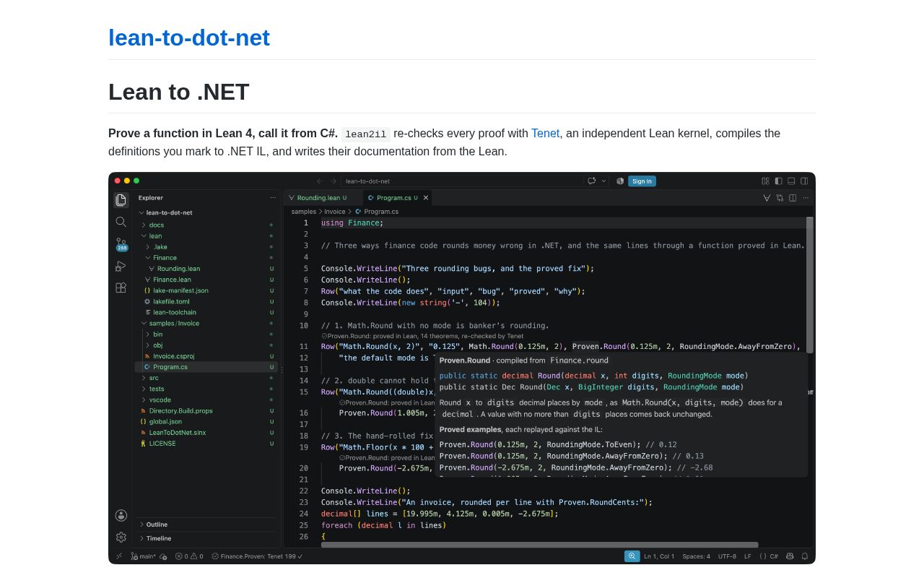The width and height of the screenshot is (924, 578).
Task: Collapse the Finance folder in the explorer
Action: [x=206, y=258]
